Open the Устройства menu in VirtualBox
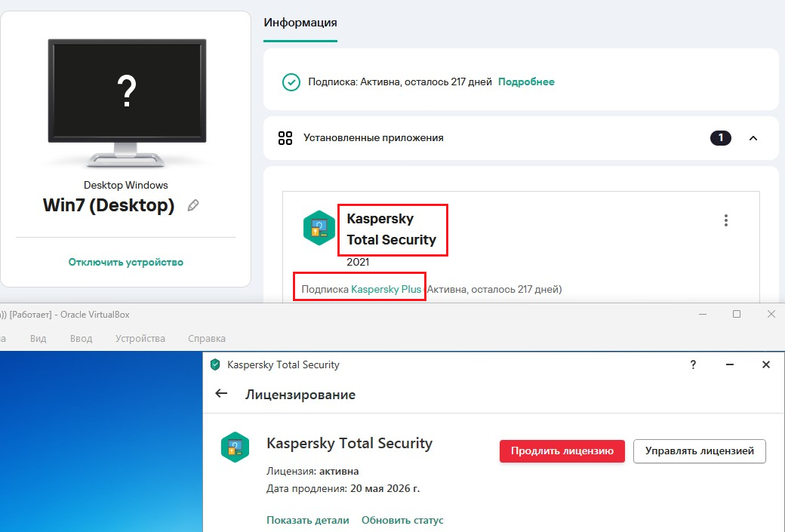The width and height of the screenshot is (785, 532). coord(140,339)
